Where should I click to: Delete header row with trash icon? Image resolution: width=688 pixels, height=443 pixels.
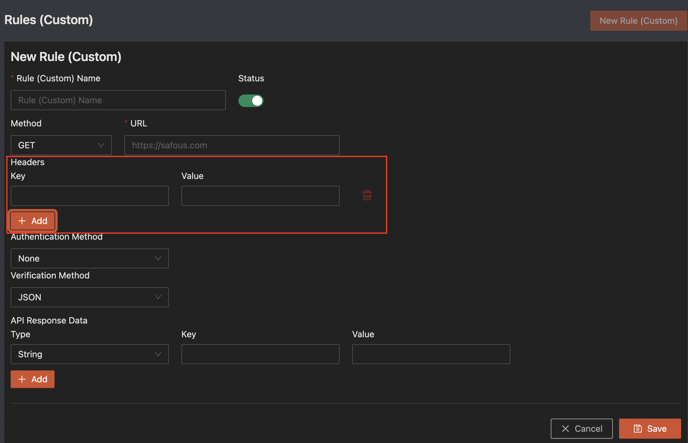pos(367,196)
